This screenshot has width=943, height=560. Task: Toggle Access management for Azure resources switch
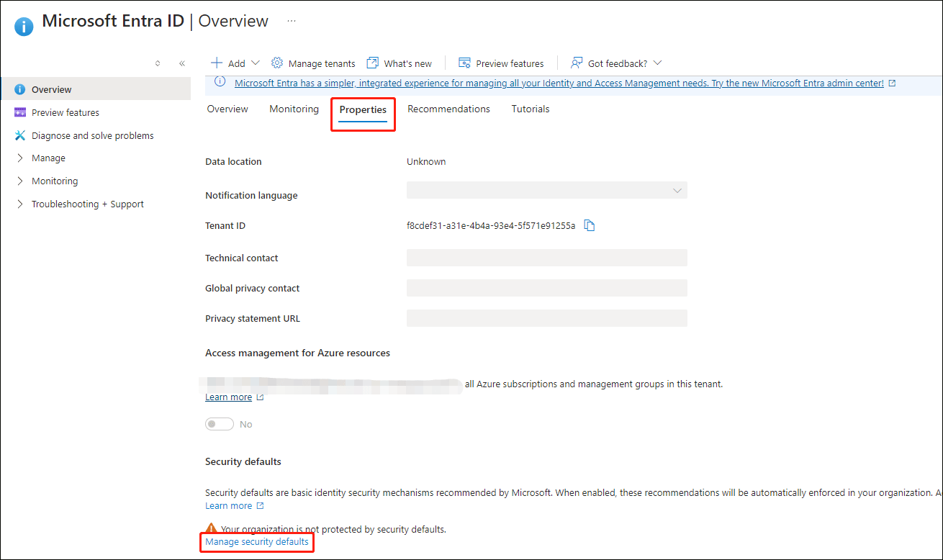(220, 424)
